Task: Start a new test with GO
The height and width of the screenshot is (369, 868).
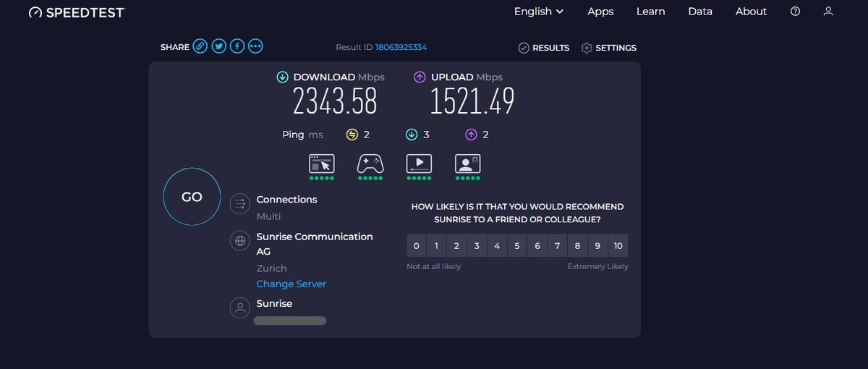Action: [192, 197]
